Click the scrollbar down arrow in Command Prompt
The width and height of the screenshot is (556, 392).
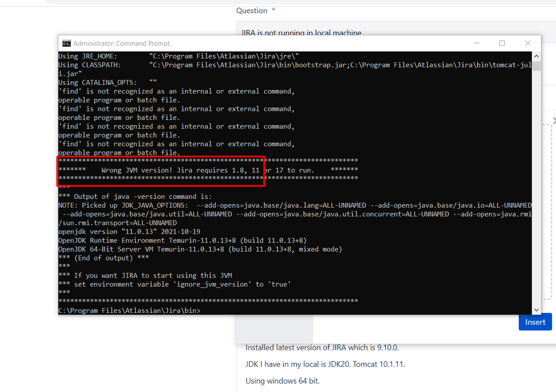pos(537,310)
